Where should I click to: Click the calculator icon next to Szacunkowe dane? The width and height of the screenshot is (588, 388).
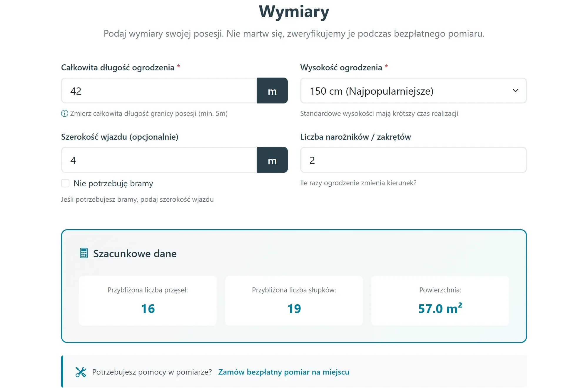(x=84, y=253)
